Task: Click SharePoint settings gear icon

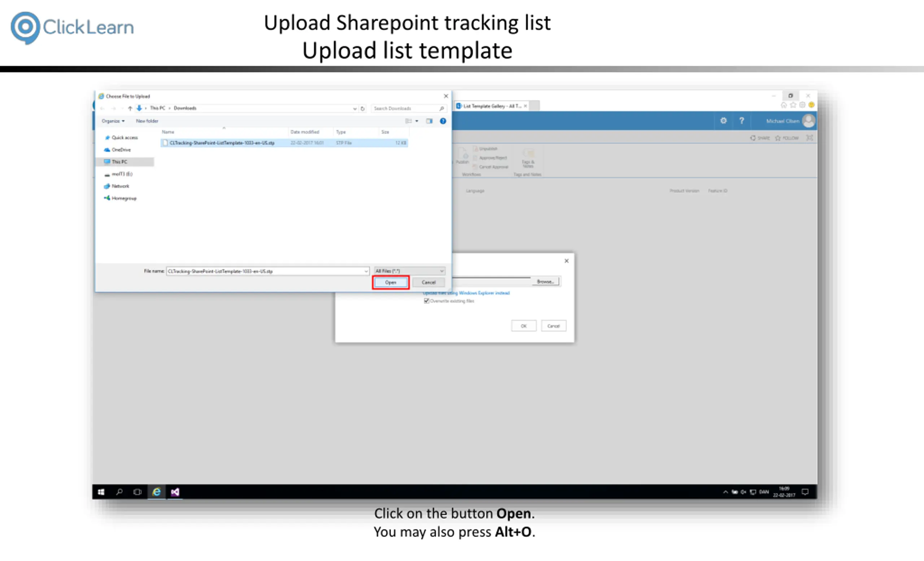Action: (x=723, y=120)
